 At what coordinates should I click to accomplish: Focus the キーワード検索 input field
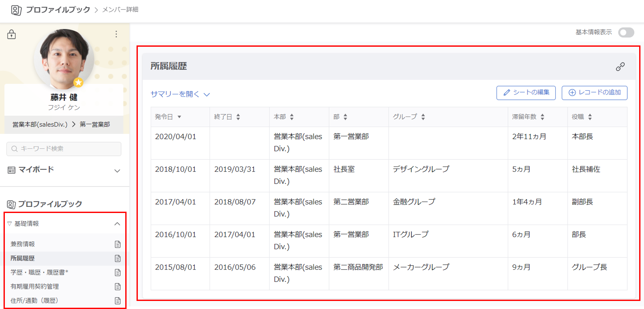(x=64, y=149)
